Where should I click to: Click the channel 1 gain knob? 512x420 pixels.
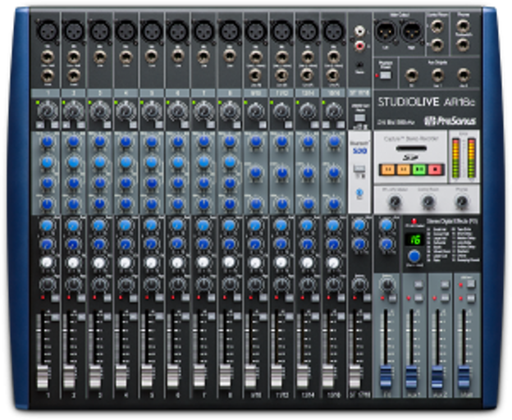(48, 110)
